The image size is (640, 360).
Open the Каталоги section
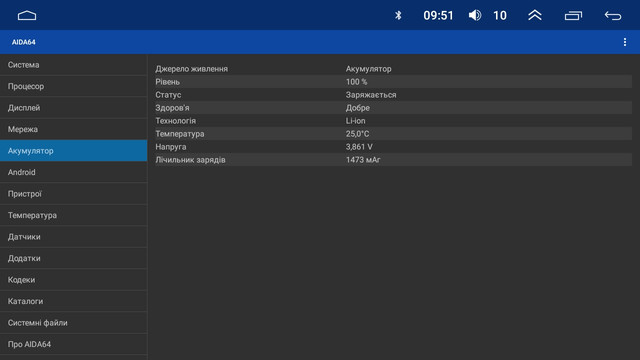pyautogui.click(x=73, y=301)
